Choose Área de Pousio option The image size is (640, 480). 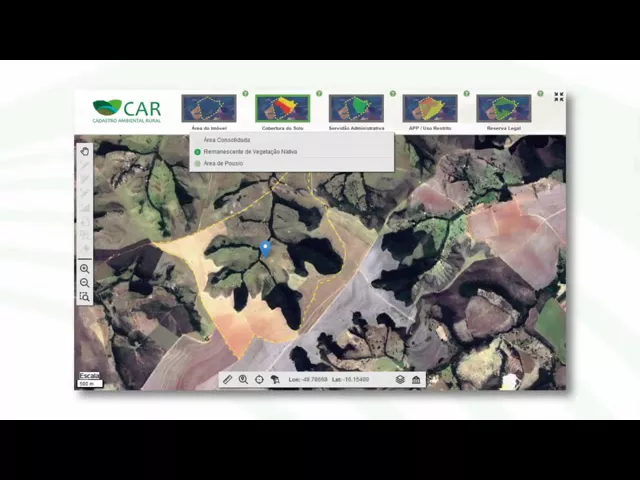292,163
